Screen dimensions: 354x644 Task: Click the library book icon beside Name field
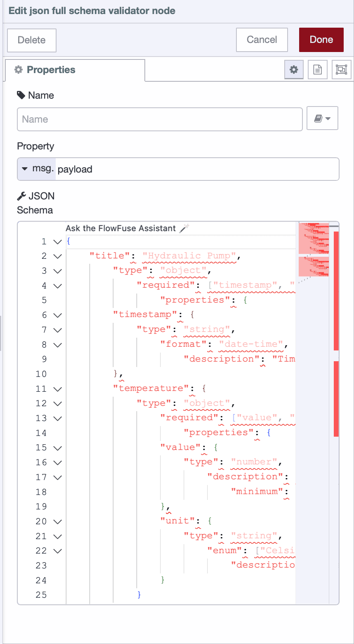(x=322, y=118)
